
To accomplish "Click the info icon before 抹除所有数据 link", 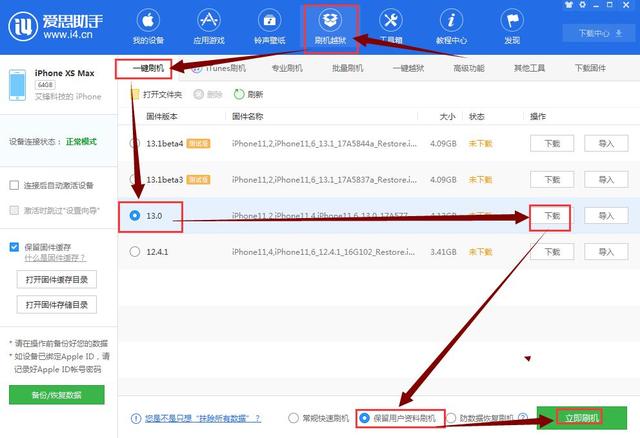I will tap(136, 418).
